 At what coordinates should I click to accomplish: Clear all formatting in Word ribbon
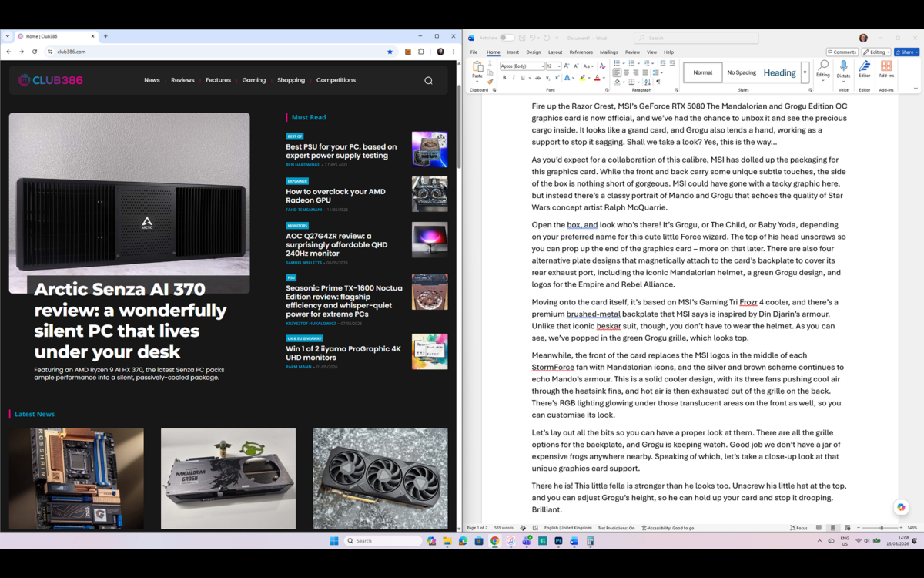tap(602, 66)
